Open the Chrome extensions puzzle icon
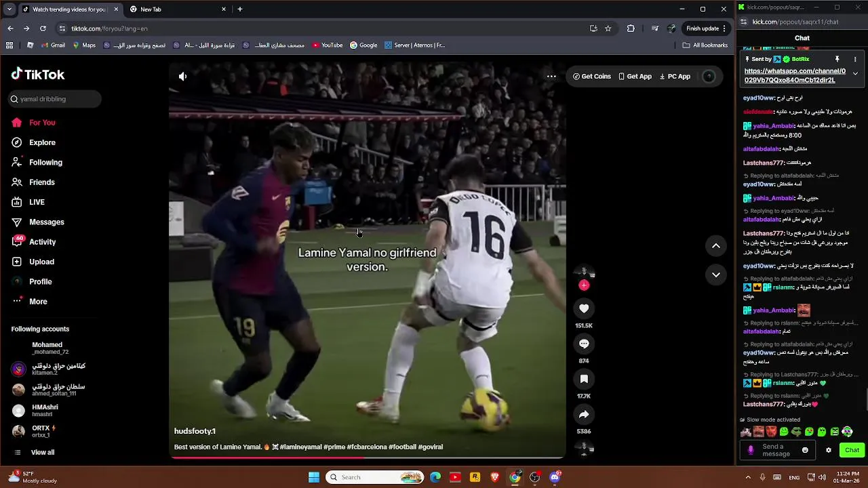 pos(631,28)
